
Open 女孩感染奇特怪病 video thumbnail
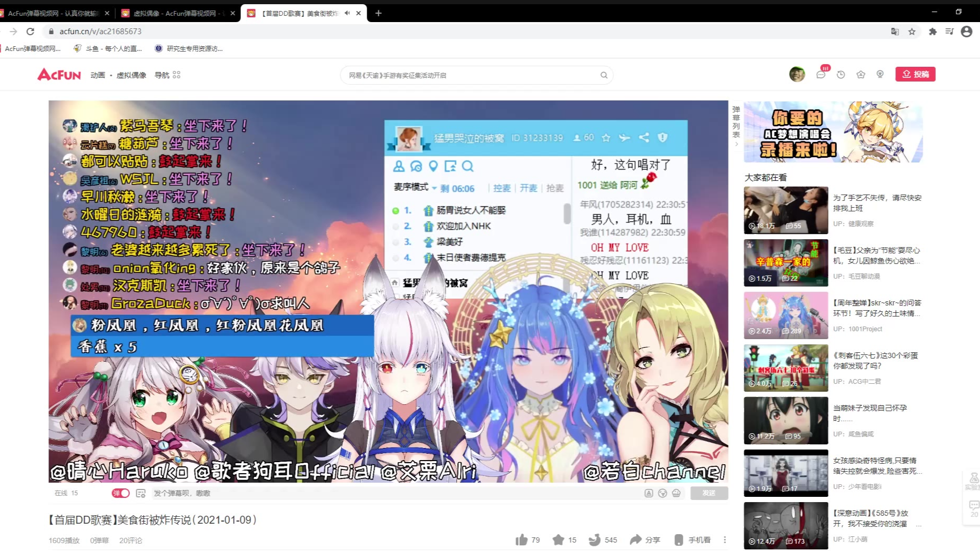click(786, 473)
